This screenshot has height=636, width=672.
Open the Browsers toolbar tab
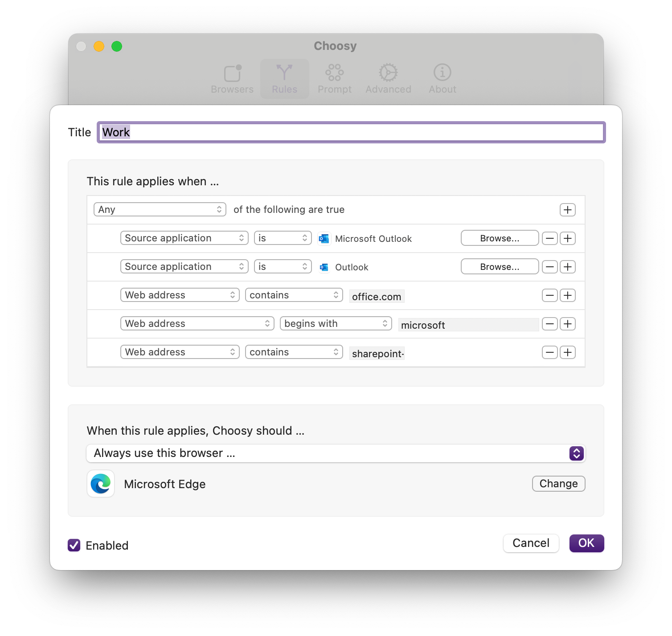point(232,79)
